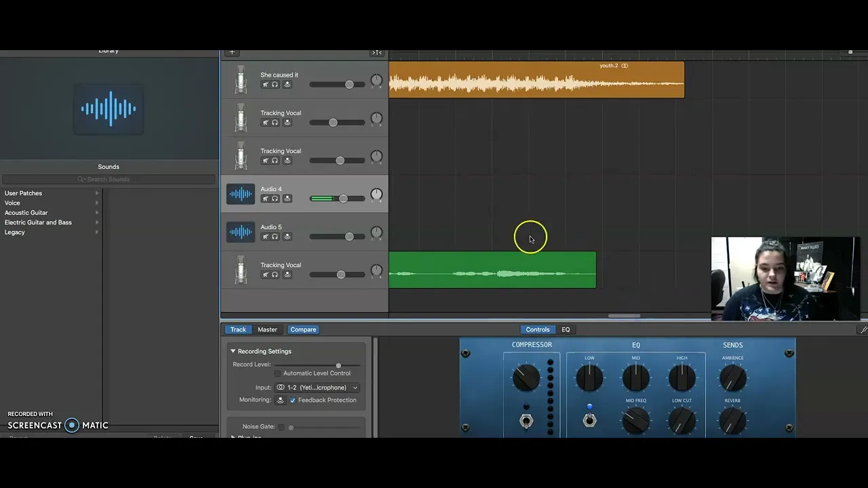This screenshot has height=488, width=868.
Task: Toggle input monitoring on green-region Tracking Vocal track
Action: point(288,274)
